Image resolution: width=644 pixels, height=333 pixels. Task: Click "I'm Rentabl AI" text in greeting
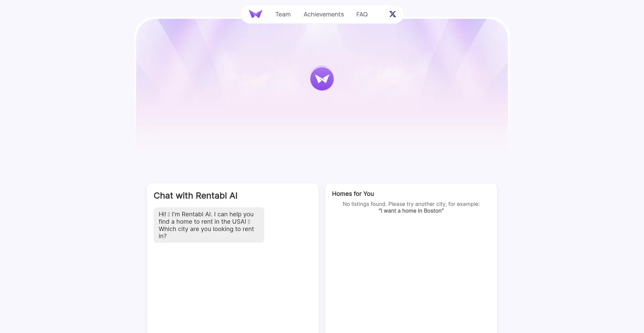tap(192, 214)
